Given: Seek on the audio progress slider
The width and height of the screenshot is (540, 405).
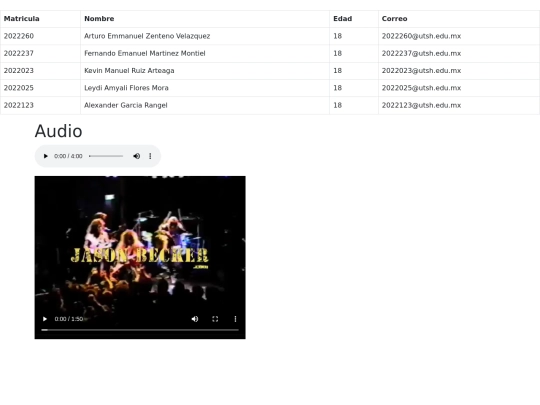Looking at the screenshot, I should 106,156.
